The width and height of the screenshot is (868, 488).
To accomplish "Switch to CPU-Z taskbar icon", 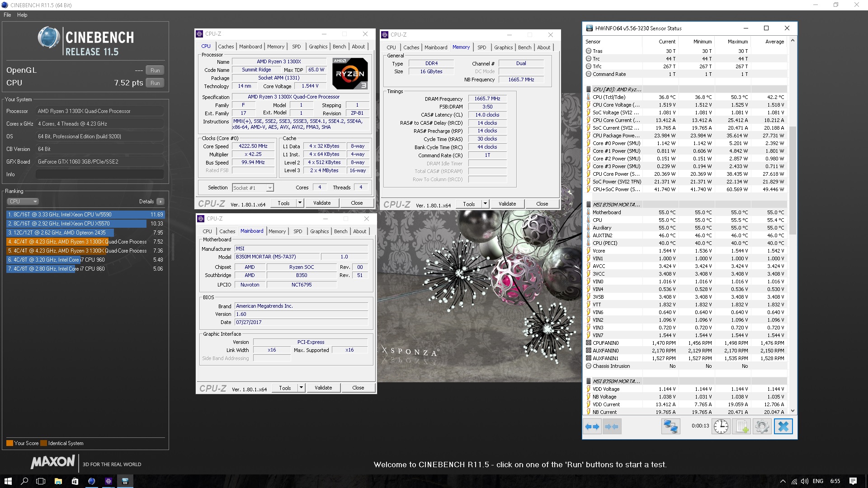I will tap(108, 481).
